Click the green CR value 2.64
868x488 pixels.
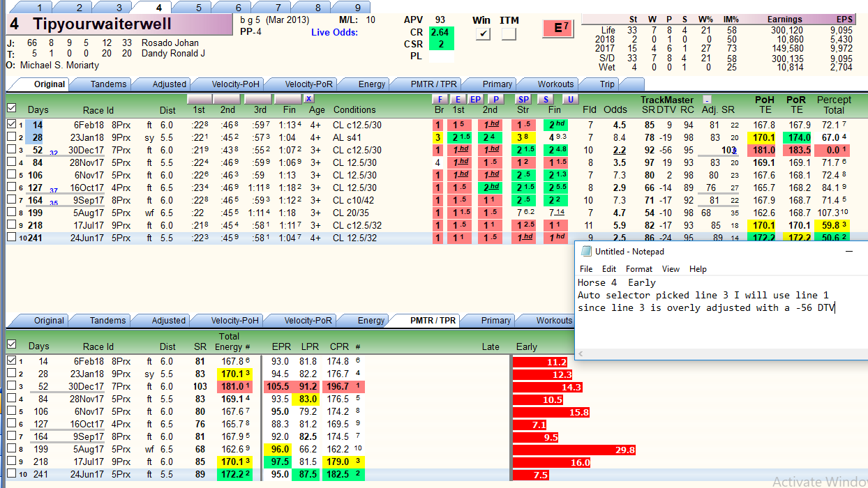(x=441, y=32)
